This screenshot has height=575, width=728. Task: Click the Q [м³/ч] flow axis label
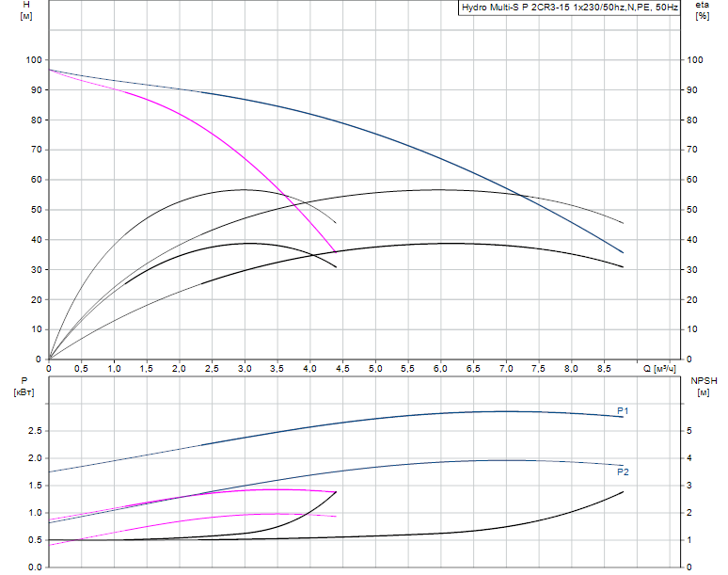coord(659,369)
